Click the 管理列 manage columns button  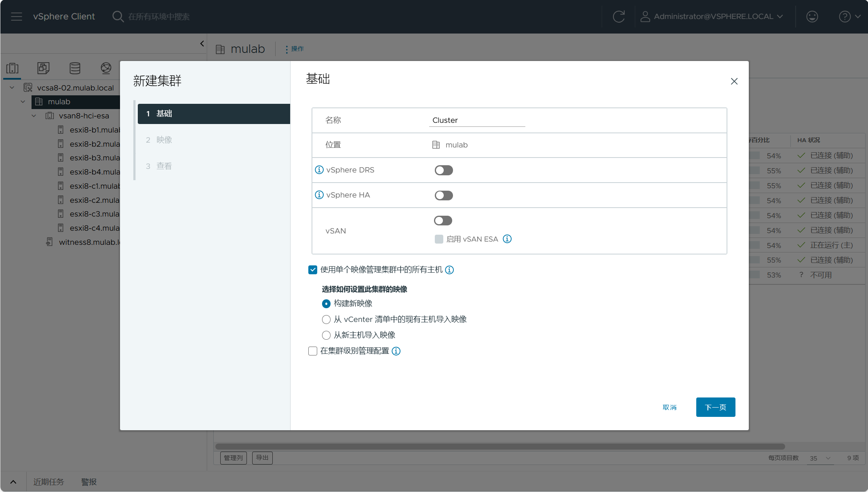pyautogui.click(x=234, y=458)
